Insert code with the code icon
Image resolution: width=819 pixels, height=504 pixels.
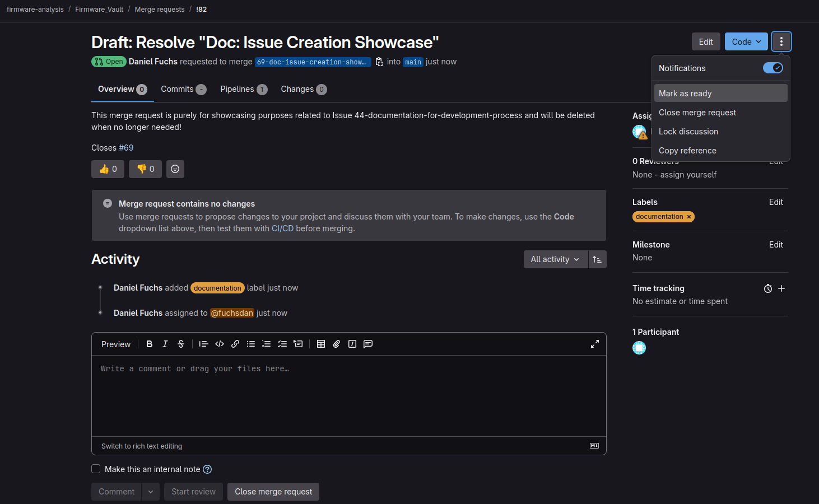pos(220,344)
